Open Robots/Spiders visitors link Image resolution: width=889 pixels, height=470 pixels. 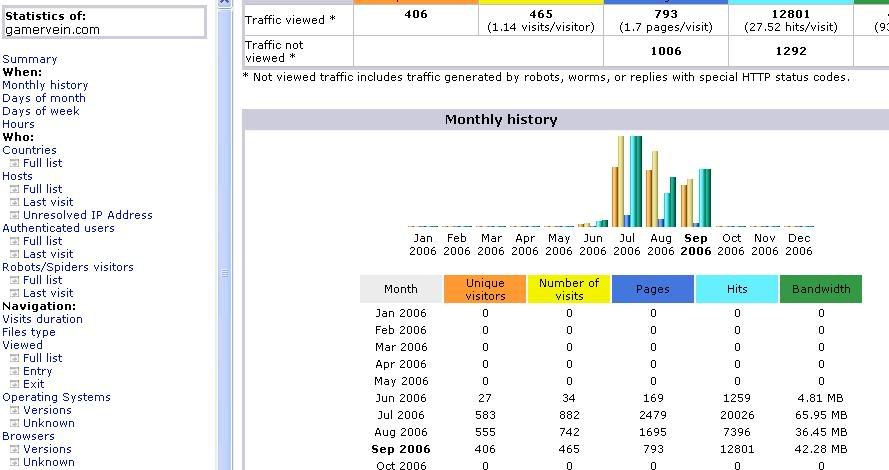[x=67, y=267]
